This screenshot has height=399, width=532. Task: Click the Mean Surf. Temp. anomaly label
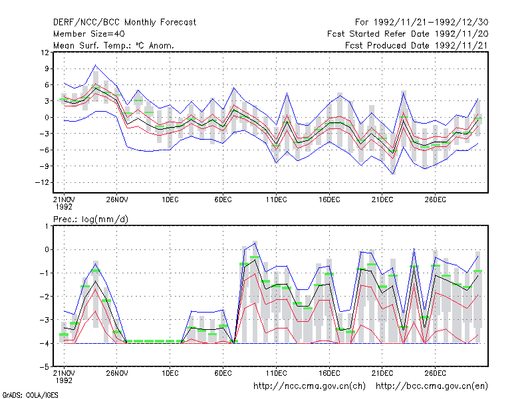(x=114, y=45)
